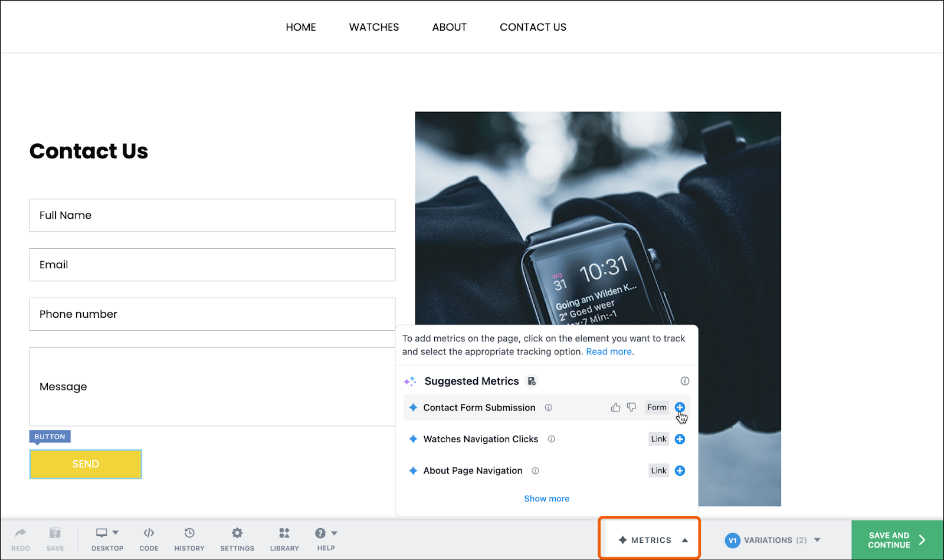Click the V1 variation badge

click(732, 540)
